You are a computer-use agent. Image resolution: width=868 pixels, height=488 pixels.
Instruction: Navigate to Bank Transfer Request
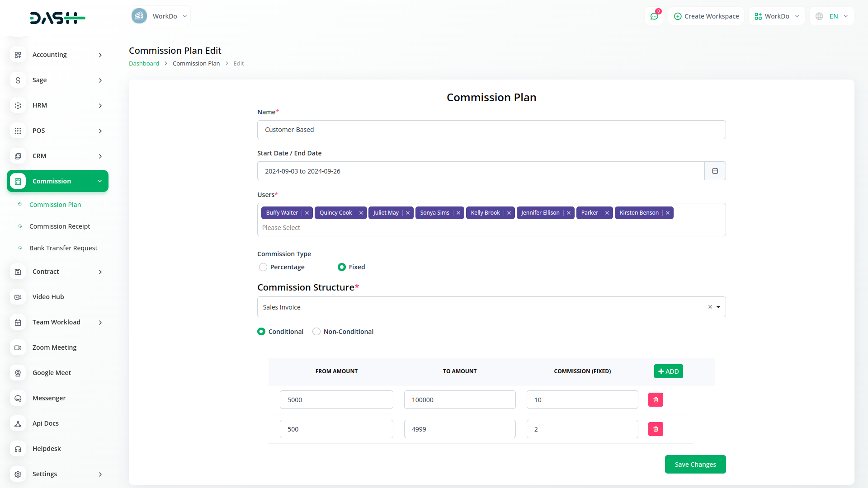pyautogui.click(x=63, y=248)
